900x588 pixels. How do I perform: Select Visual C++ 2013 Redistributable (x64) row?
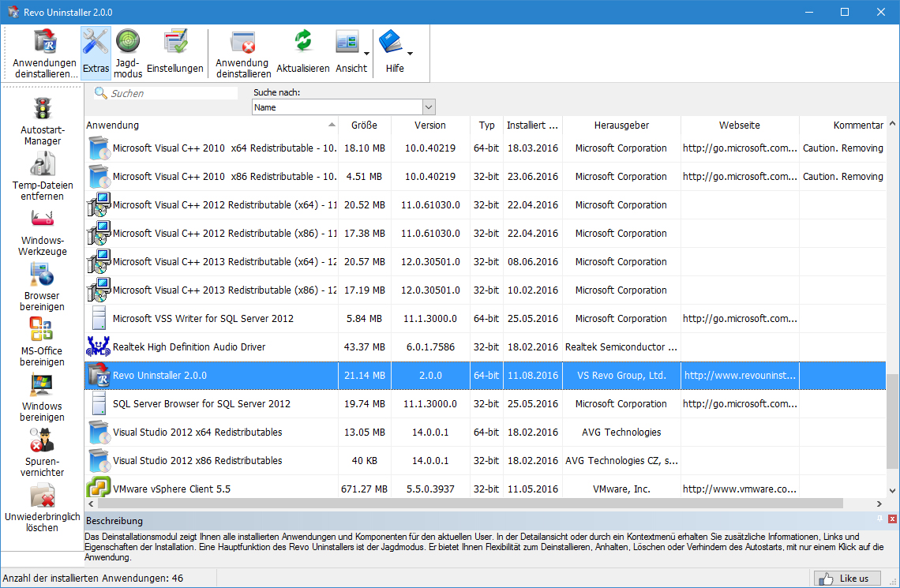tap(485, 261)
